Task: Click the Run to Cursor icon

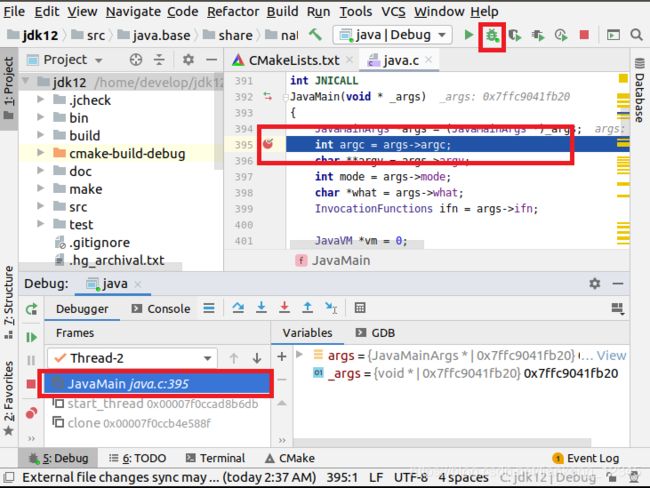Action: (331, 308)
